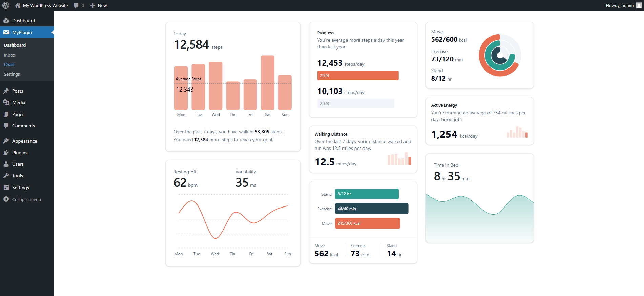Click the Collapse menu arrow icon
The width and height of the screenshot is (644, 296).
click(6, 199)
